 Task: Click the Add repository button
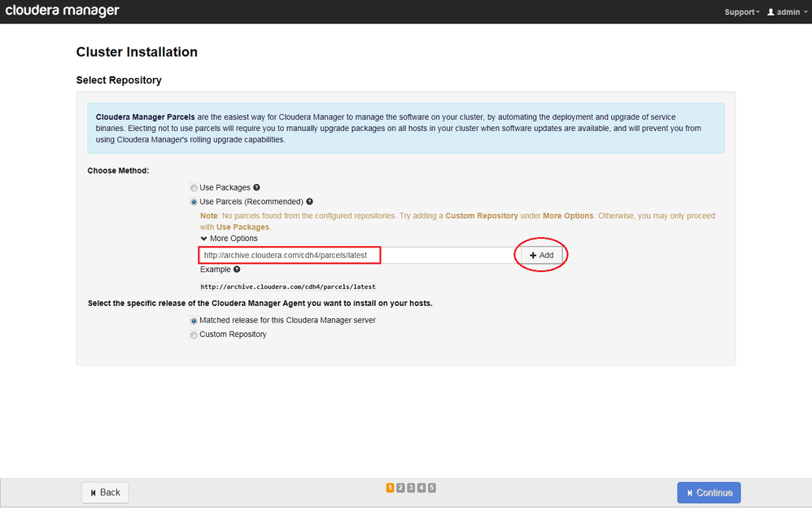pyautogui.click(x=541, y=255)
